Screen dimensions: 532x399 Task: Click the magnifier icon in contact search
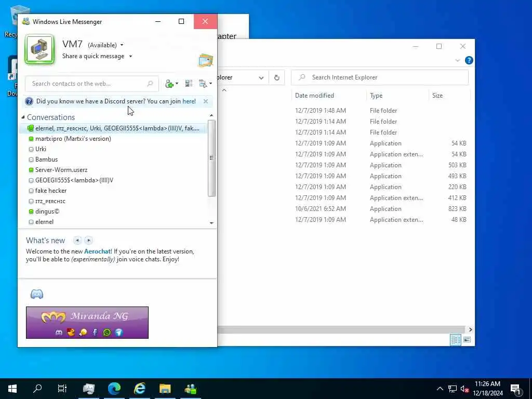pyautogui.click(x=150, y=84)
